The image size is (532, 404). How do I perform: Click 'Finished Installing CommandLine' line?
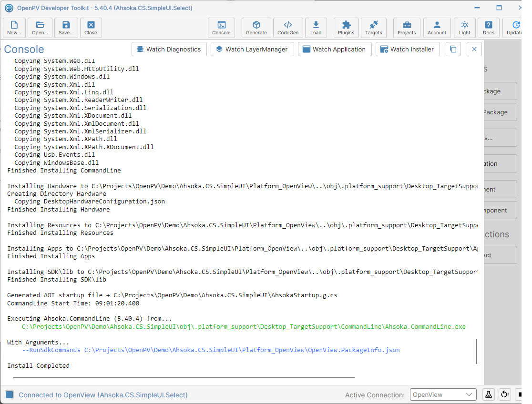tap(64, 170)
